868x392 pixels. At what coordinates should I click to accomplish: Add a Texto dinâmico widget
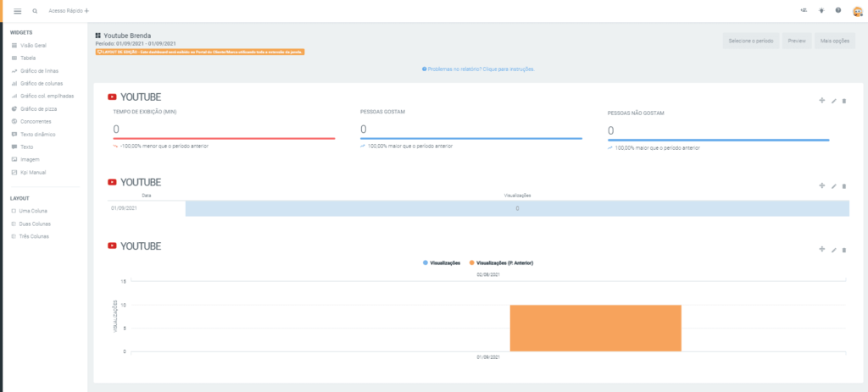pyautogui.click(x=34, y=135)
